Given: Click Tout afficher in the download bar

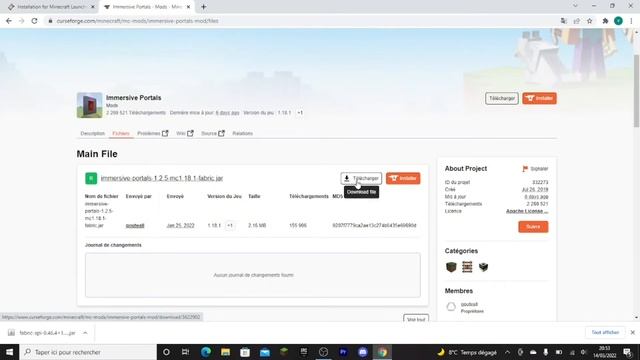Looking at the screenshot, I should coord(605,333).
